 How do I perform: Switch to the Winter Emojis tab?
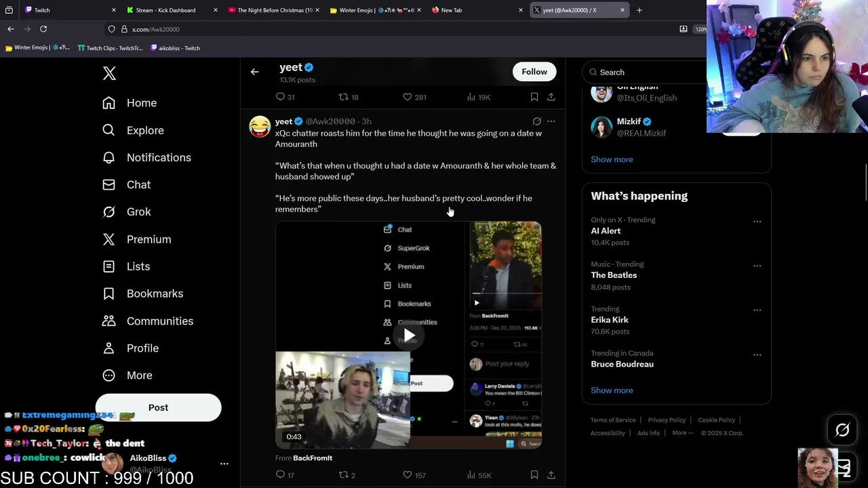tap(376, 10)
